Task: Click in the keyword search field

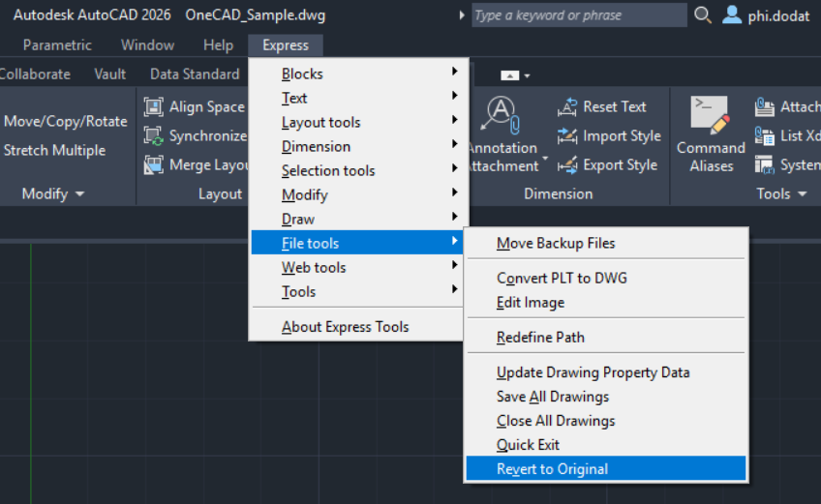Action: [579, 15]
